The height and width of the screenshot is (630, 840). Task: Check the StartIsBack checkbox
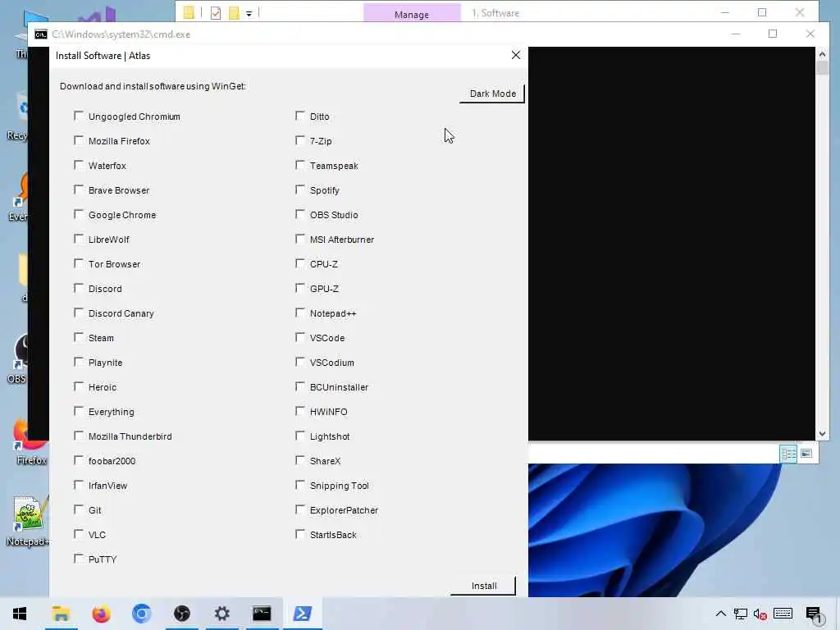tap(300, 534)
